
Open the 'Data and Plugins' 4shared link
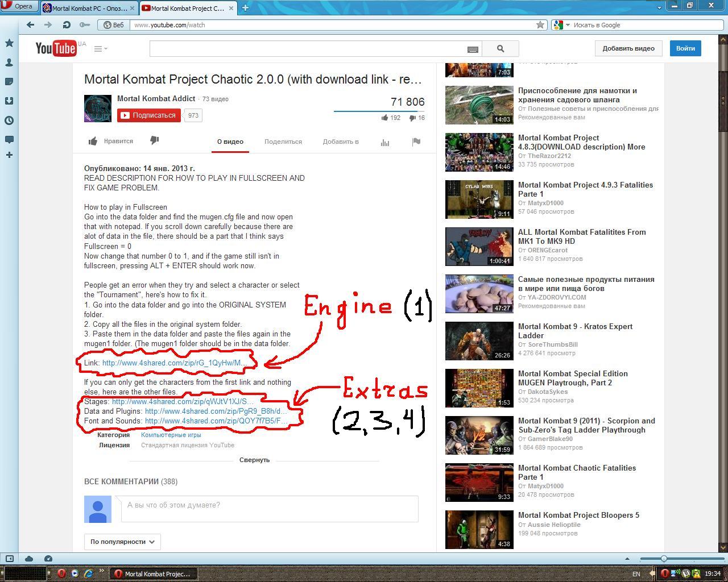click(x=215, y=411)
